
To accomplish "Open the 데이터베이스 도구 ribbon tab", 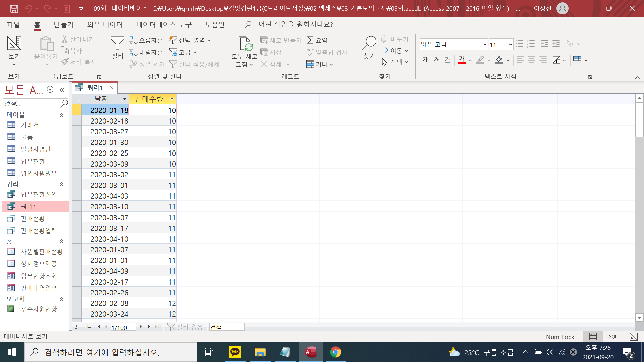I will click(164, 25).
